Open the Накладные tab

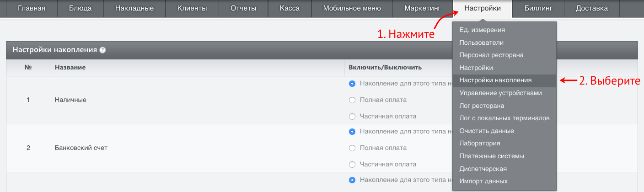point(134,8)
